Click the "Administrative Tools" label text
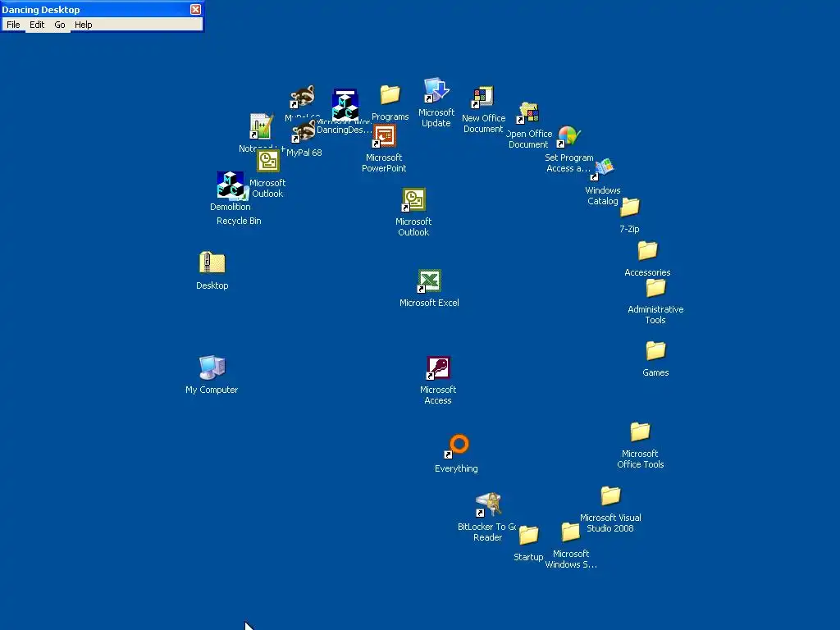 click(655, 314)
